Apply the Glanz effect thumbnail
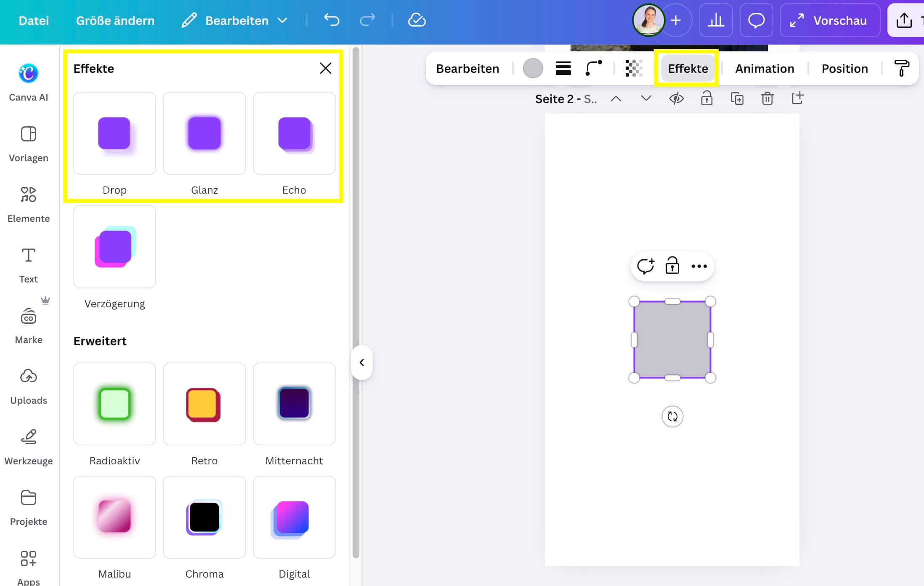924x586 pixels. (x=204, y=133)
